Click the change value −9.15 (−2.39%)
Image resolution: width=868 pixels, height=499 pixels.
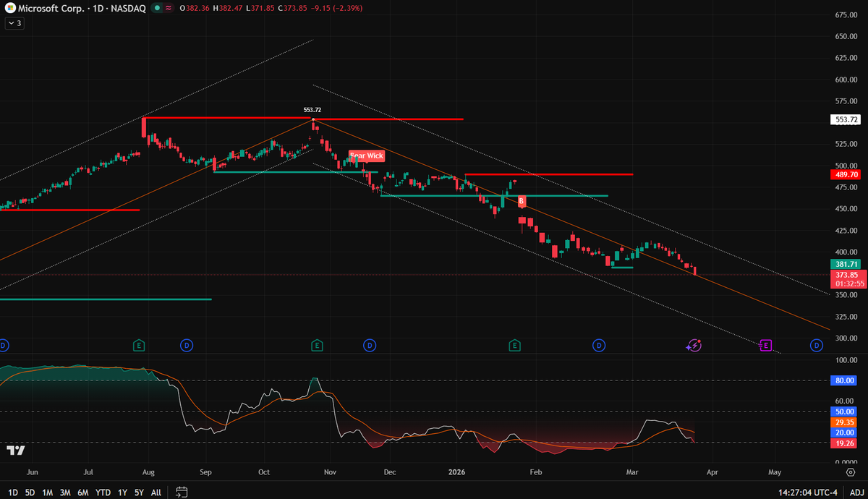[x=338, y=9]
